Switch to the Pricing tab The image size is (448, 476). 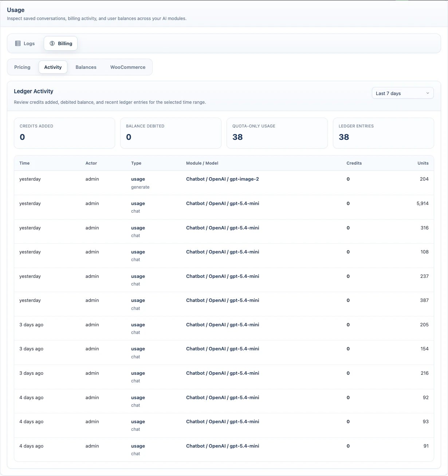(22, 67)
